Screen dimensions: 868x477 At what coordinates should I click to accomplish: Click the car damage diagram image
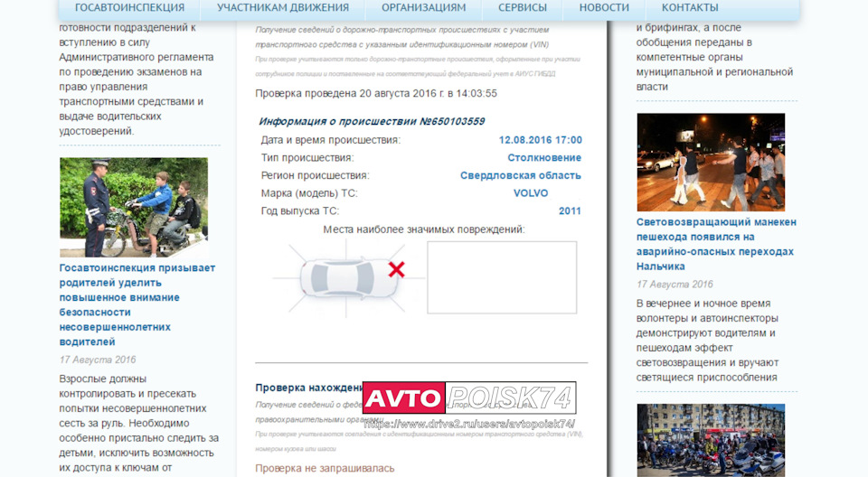pos(349,277)
